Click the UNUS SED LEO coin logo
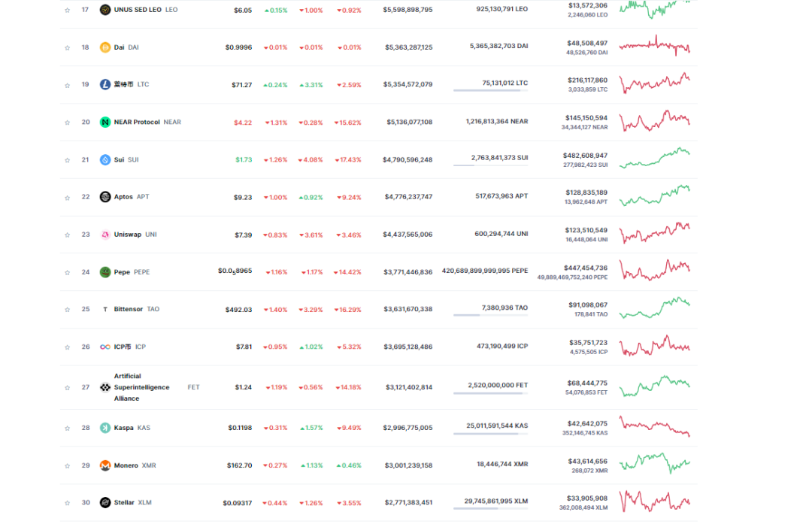This screenshot has height=527, width=812. click(x=105, y=9)
